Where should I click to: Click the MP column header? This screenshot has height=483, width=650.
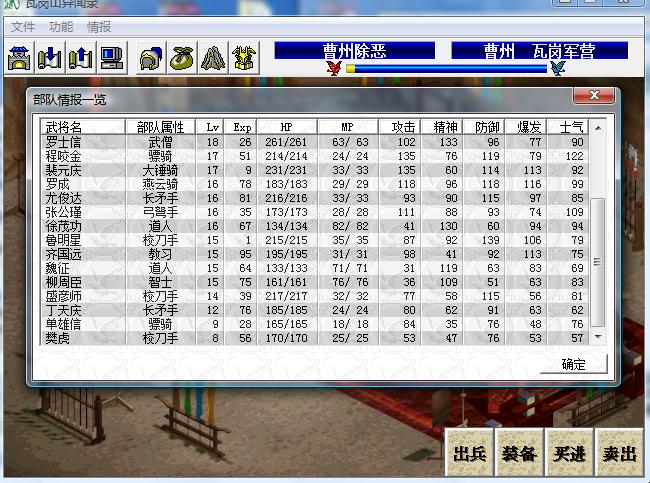(348, 127)
